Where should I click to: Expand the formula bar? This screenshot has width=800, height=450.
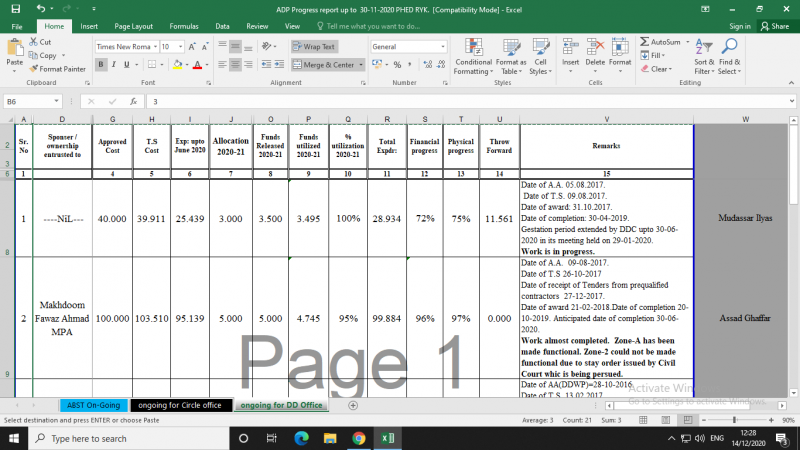pos(792,101)
